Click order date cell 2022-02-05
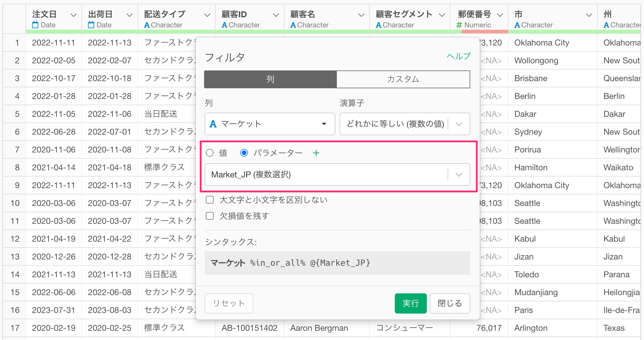Image resolution: width=644 pixels, height=340 pixels. click(54, 60)
